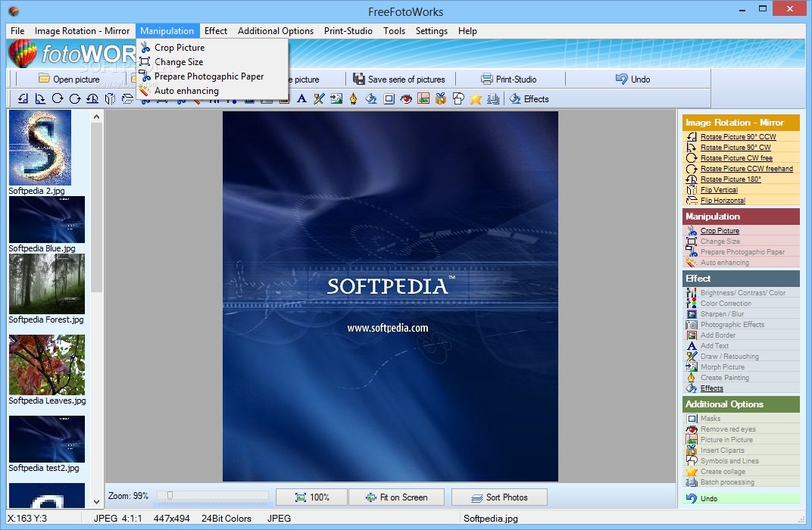Click Rotate Picture 90° CW sidebar link
This screenshot has height=530, width=812.
735,147
